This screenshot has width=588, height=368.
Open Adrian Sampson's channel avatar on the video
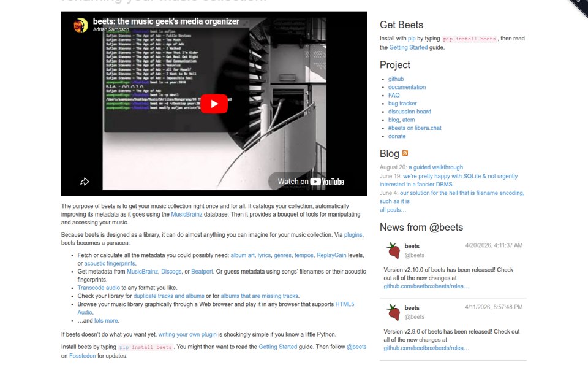point(81,25)
